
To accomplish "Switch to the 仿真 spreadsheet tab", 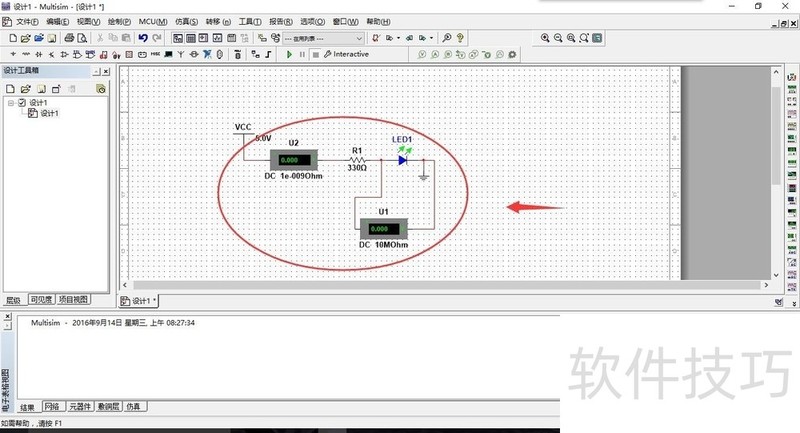I will coord(134,406).
